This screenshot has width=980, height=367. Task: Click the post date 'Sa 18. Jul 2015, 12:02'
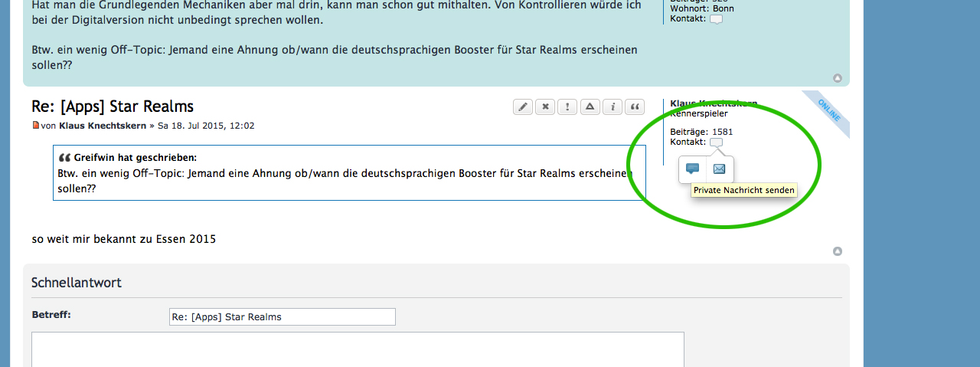point(206,126)
